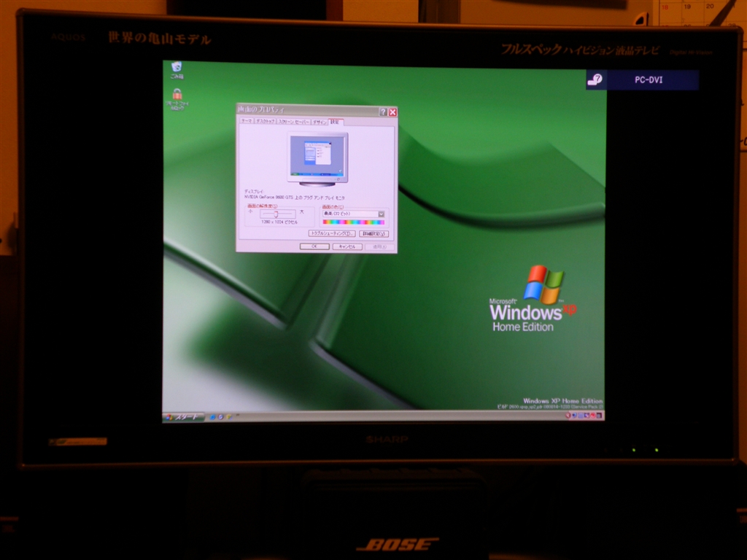Click the first quick launch icon in taskbar
This screenshot has width=747, height=560.
point(213,417)
